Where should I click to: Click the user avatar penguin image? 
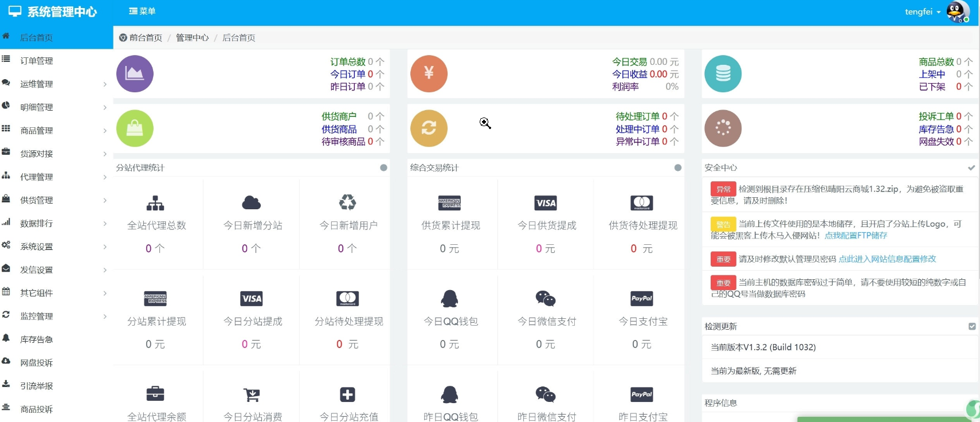958,11
